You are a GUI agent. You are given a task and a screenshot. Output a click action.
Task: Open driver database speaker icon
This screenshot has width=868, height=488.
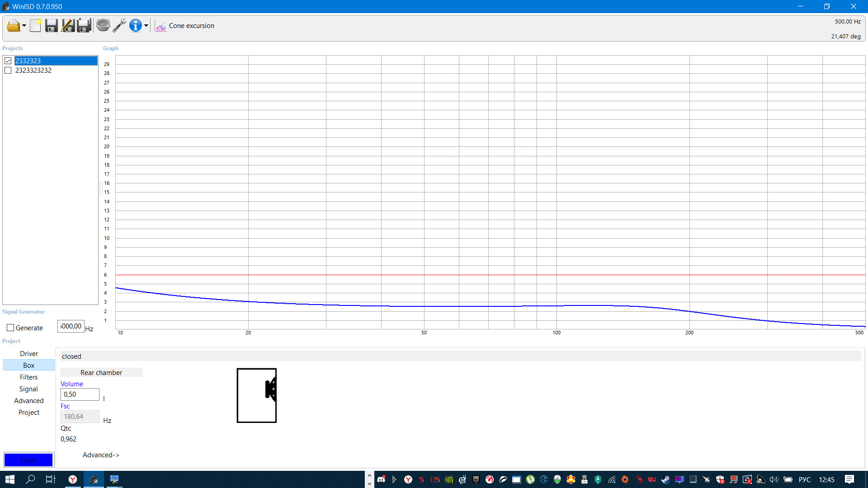pos(103,25)
